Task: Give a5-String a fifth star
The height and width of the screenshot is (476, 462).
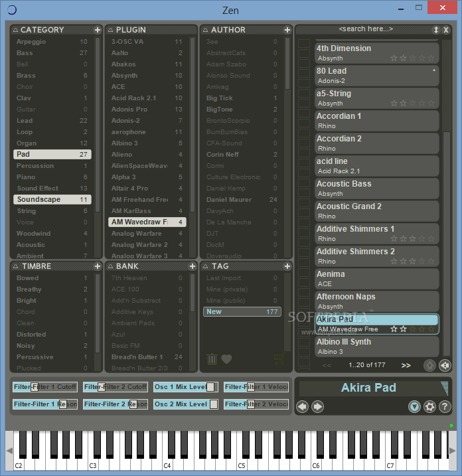Action: pos(431,103)
